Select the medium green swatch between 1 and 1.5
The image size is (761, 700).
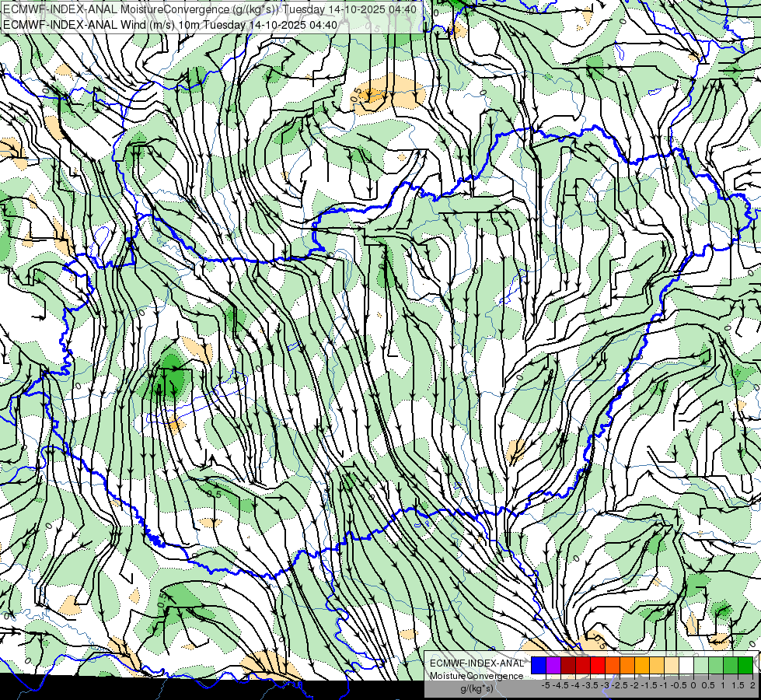pyautogui.click(x=731, y=665)
